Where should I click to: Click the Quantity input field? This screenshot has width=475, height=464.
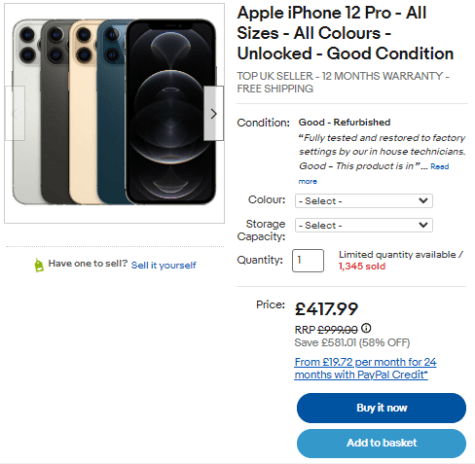[308, 261]
